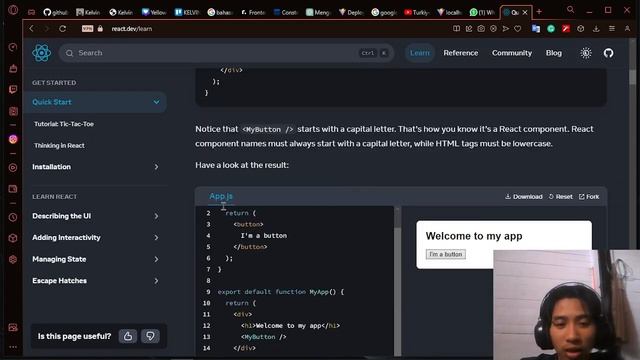Select the App.js file tab

click(221, 196)
